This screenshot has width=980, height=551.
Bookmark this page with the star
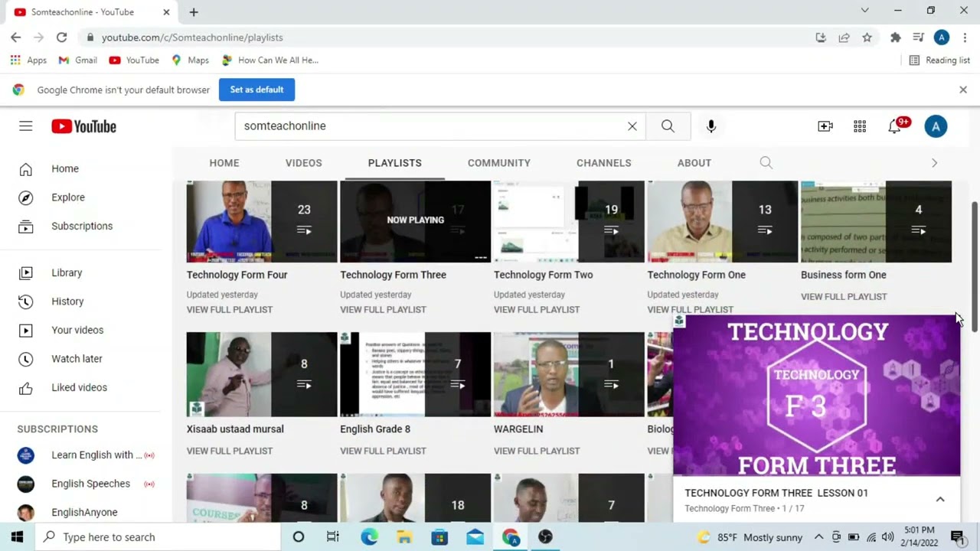(x=867, y=37)
